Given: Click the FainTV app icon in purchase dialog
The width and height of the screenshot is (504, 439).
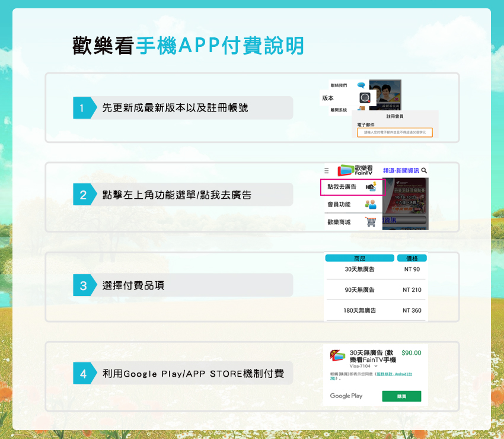Looking at the screenshot, I should (337, 355).
